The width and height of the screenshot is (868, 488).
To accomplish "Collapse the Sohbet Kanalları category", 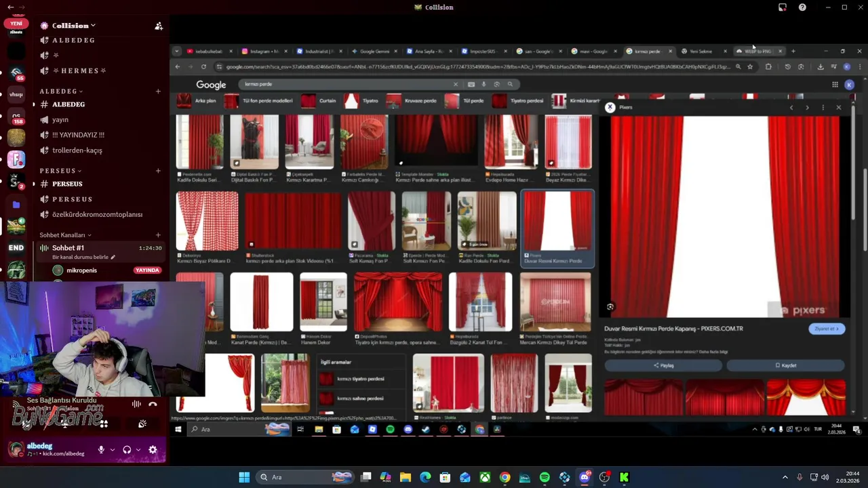I will pyautogui.click(x=65, y=235).
